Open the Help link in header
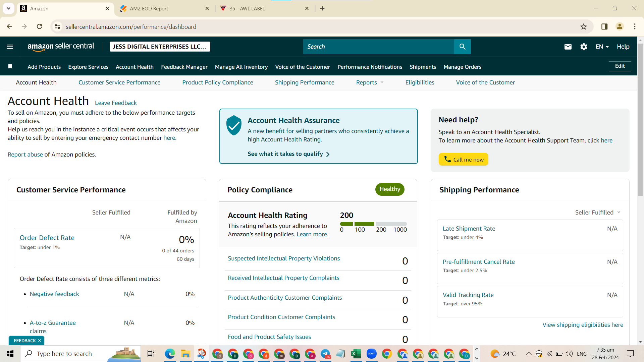644x362 pixels. pos(623,47)
